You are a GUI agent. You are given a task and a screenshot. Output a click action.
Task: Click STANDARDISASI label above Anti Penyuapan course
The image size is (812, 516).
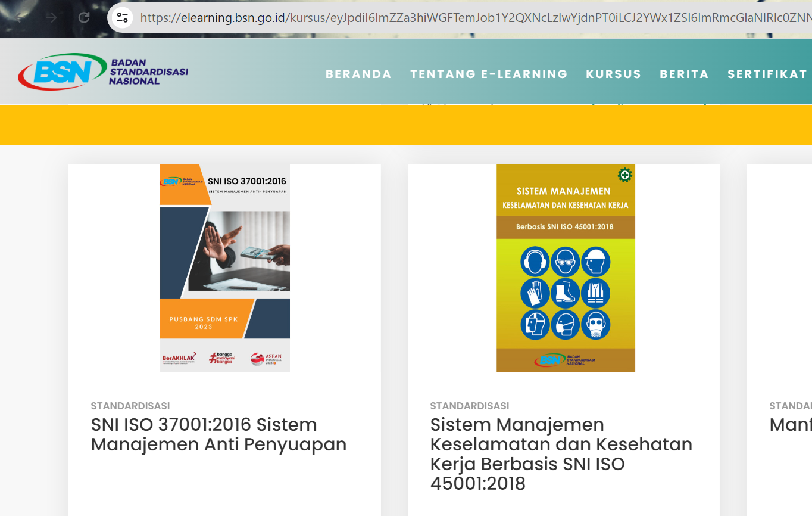coord(130,406)
